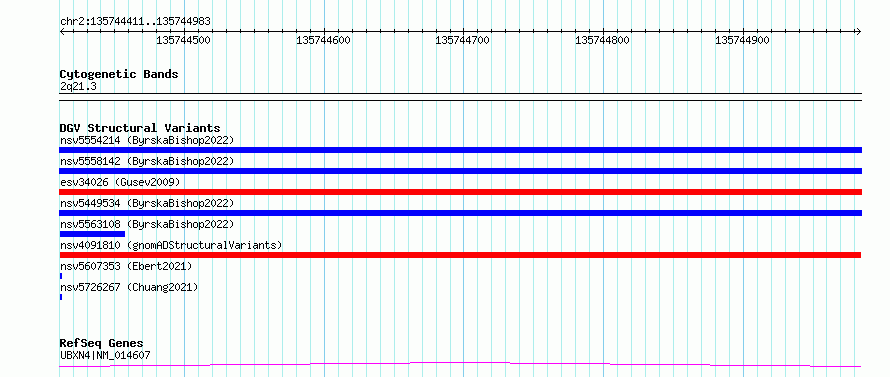This screenshot has width=890, height=377.
Task: Click the 135744500 ruler tick label
Action: pos(183,40)
